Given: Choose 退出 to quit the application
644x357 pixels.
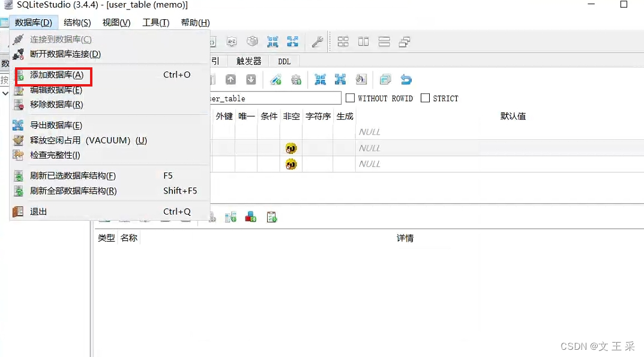Looking at the screenshot, I should click(x=110, y=212).
